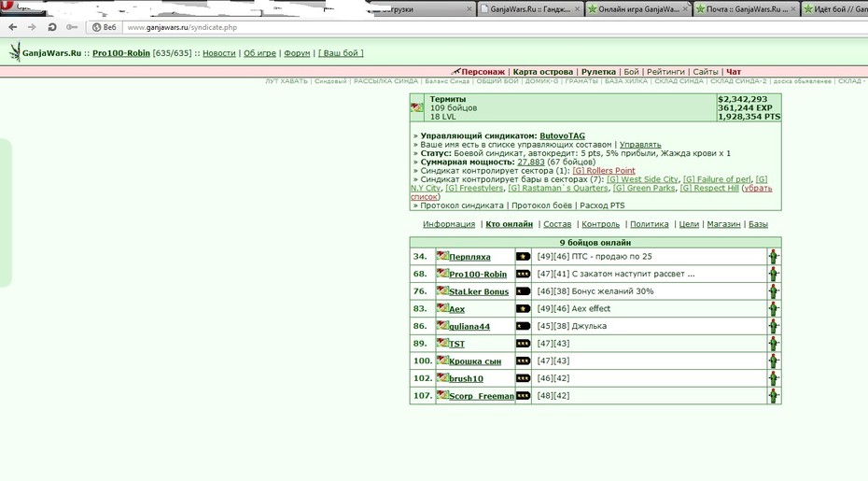Click rank badge in Перпляха row
This screenshot has width=868, height=481.
point(523,257)
